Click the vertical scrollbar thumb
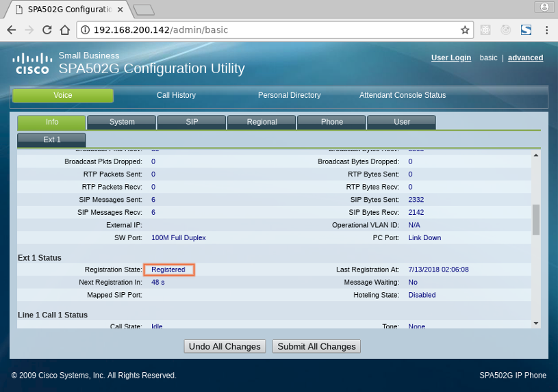 click(x=536, y=220)
